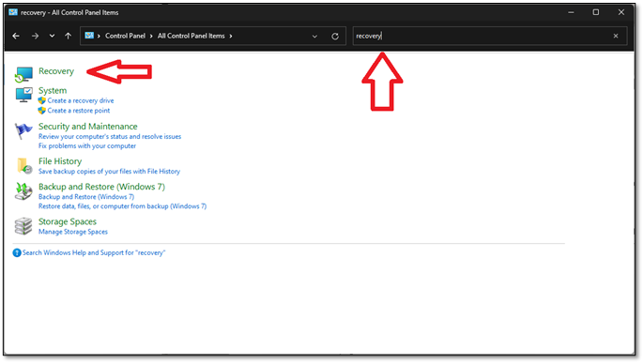Click Review your computer's status link
The image size is (644, 364).
(x=110, y=136)
